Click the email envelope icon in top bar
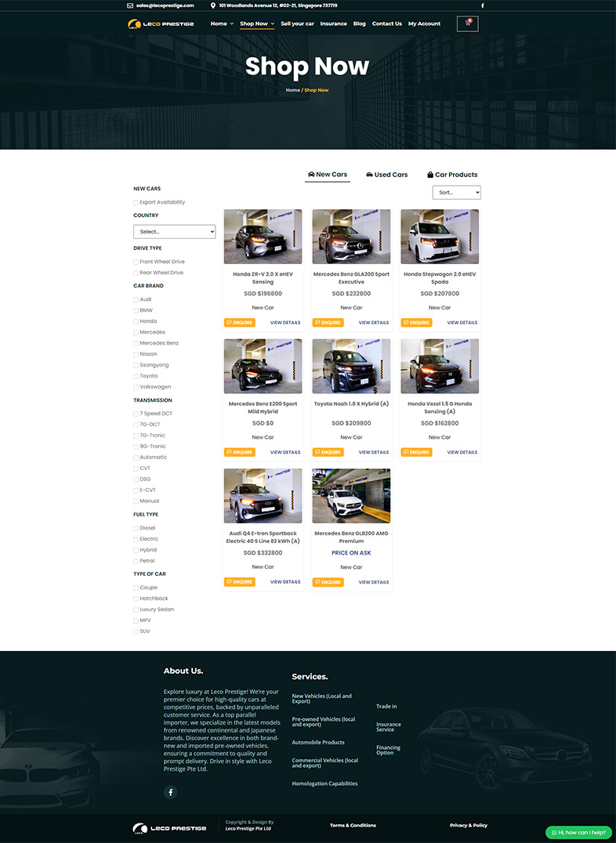The image size is (616, 843). (130, 5)
